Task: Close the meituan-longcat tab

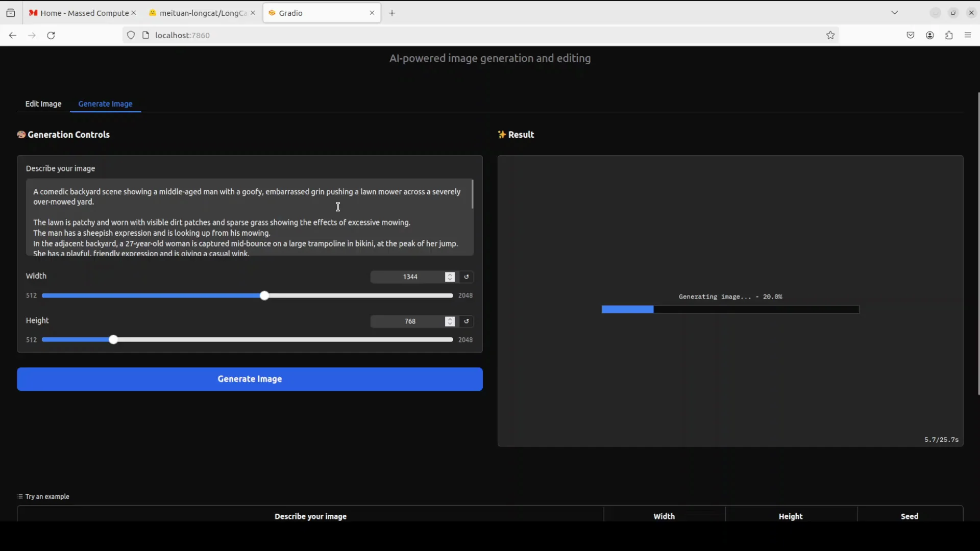Action: coord(253,13)
